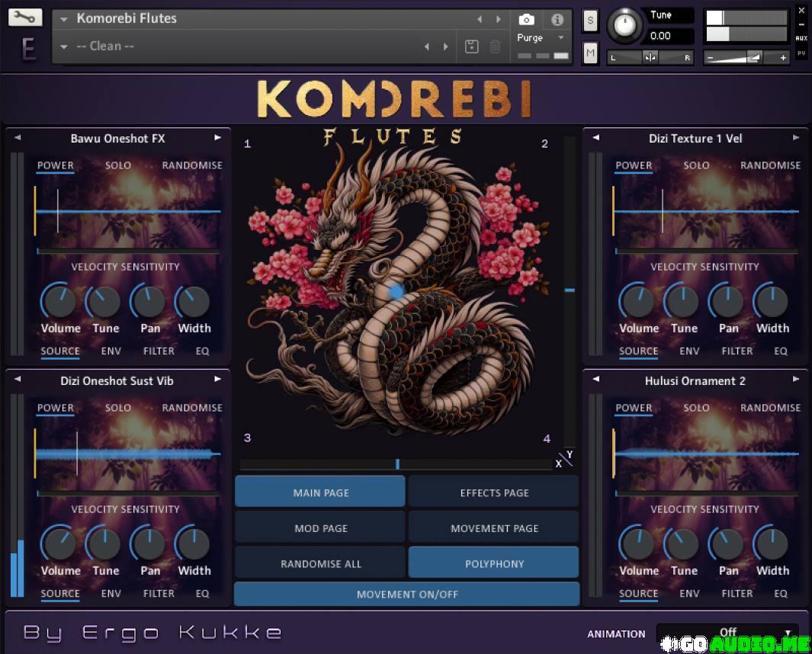Image resolution: width=812 pixels, height=654 pixels.
Task: Select next sample for Hulusi Ornament 2
Action: click(796, 379)
